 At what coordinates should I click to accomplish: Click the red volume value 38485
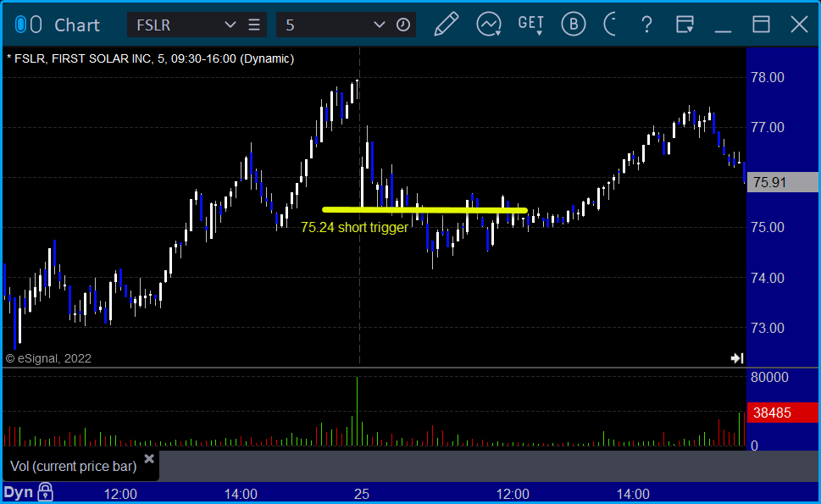tap(782, 413)
